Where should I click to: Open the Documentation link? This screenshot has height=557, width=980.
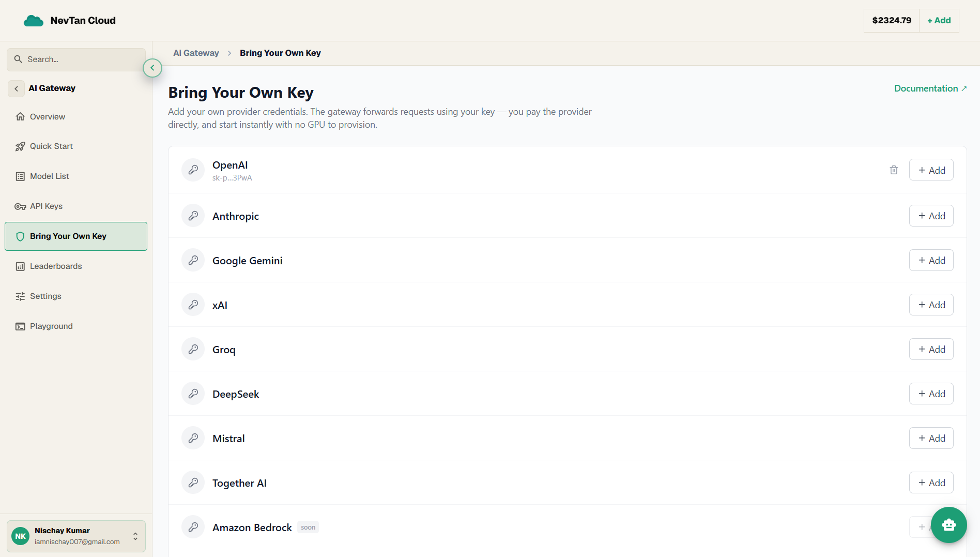[x=930, y=88]
